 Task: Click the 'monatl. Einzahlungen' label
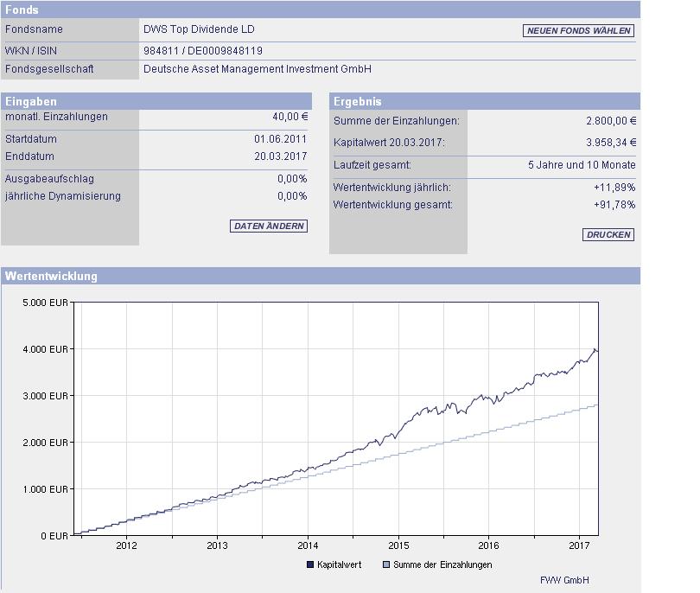pos(56,117)
